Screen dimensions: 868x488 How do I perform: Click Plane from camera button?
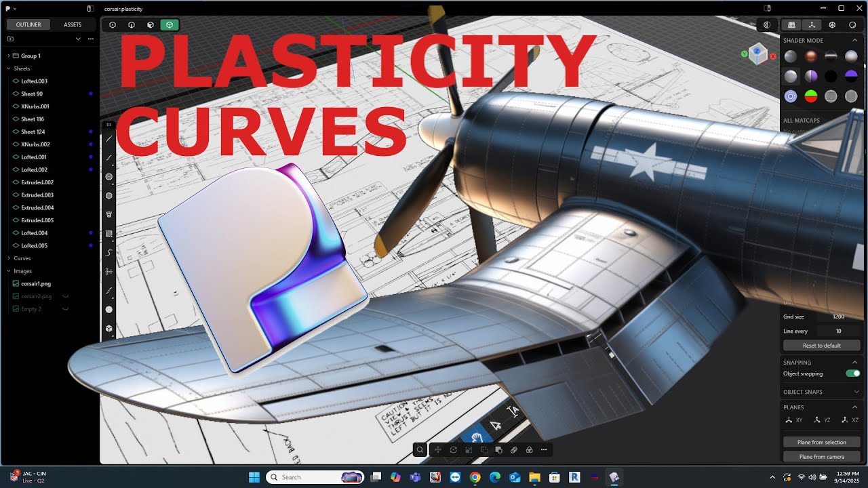click(822, 457)
